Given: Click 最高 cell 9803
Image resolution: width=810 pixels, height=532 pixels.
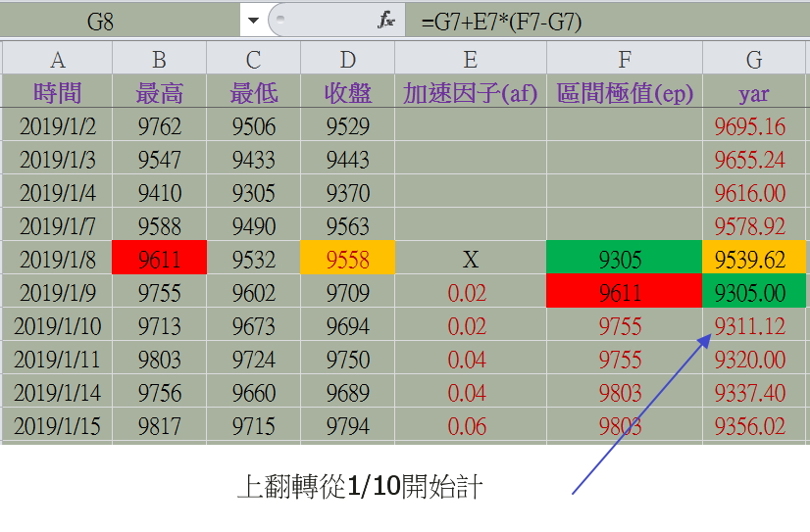Looking at the screenshot, I should click(159, 359).
